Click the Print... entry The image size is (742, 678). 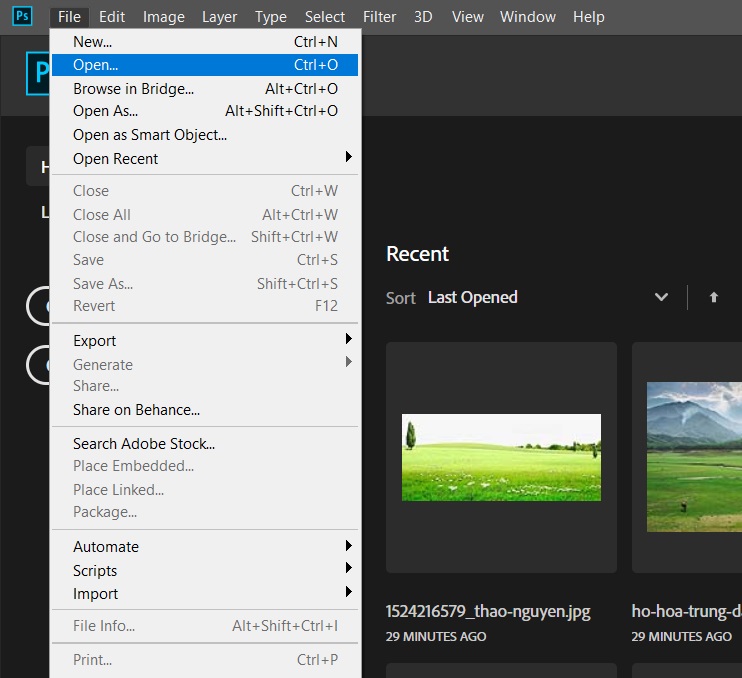coord(205,660)
